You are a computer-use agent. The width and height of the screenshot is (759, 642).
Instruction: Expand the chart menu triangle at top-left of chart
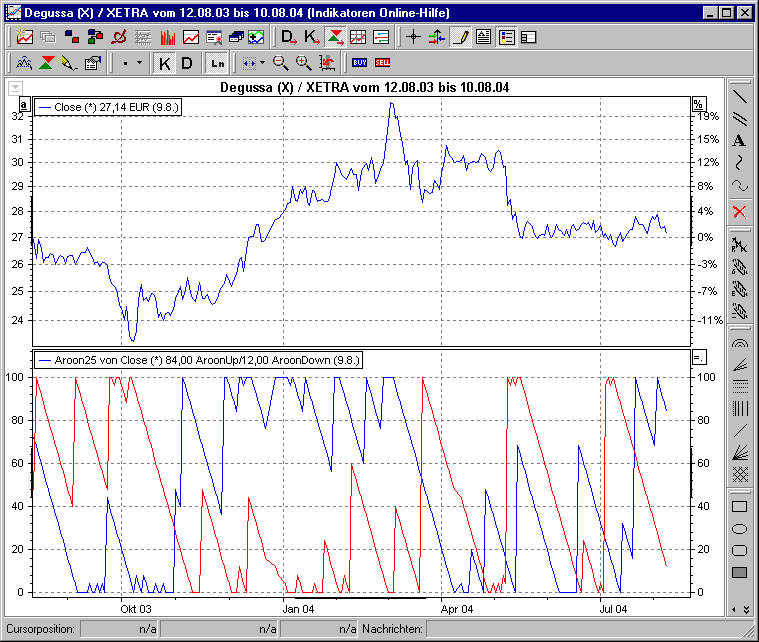coord(15,88)
